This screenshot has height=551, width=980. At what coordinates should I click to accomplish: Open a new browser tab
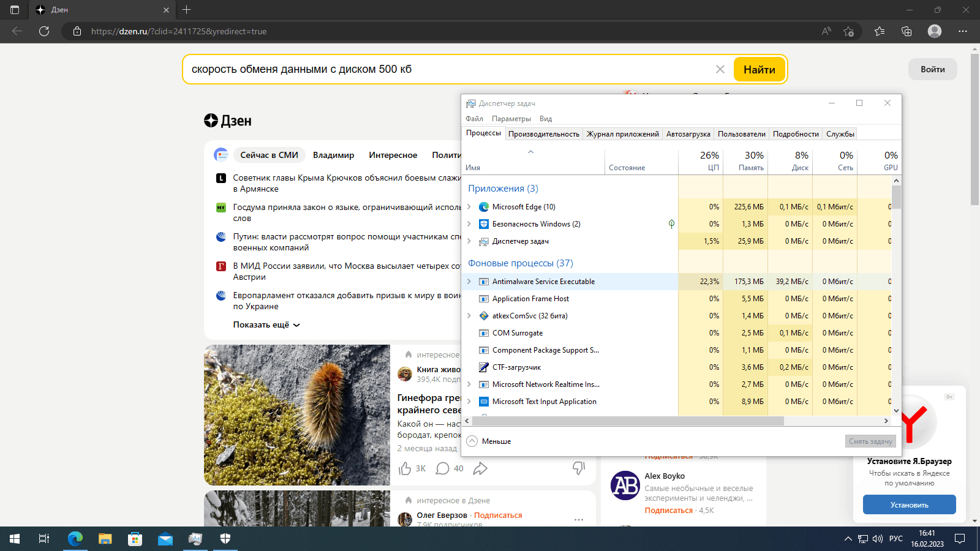(187, 10)
